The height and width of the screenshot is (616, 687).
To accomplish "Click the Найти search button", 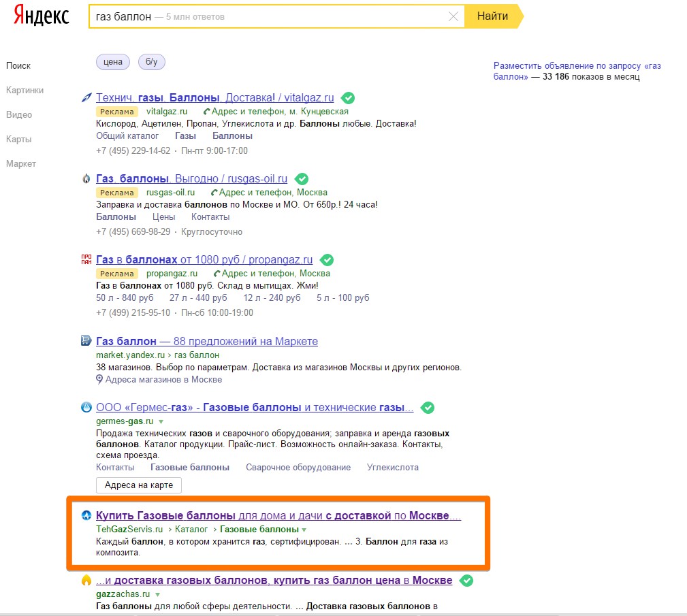I will click(x=494, y=16).
